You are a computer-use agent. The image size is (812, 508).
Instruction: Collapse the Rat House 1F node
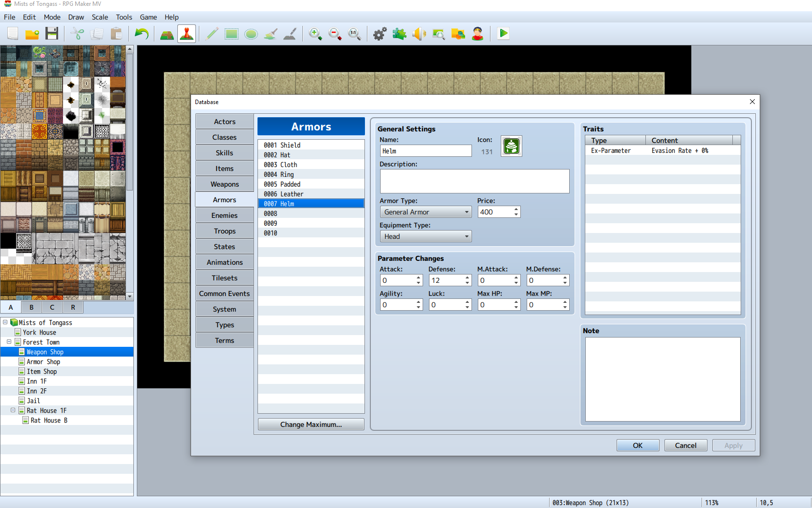tap(13, 410)
